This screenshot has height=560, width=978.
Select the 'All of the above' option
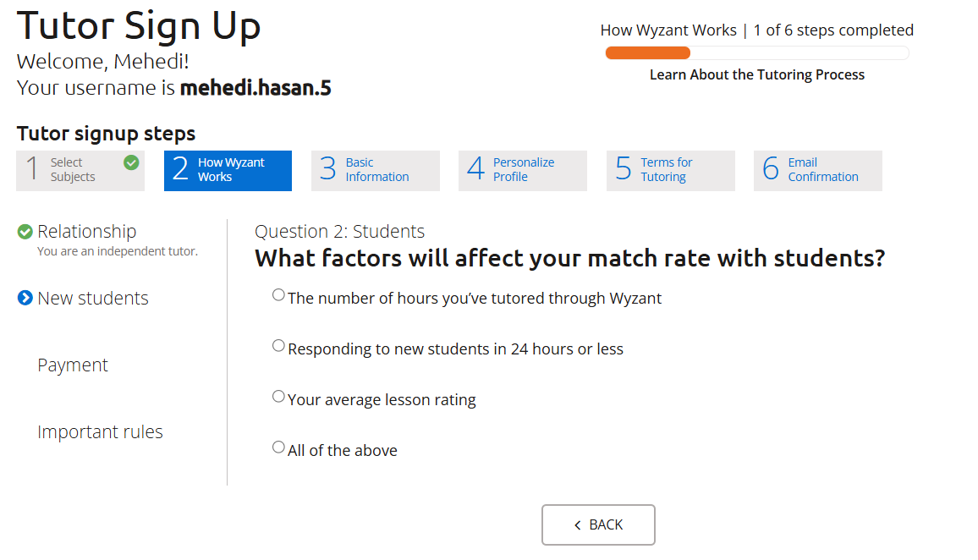278,447
